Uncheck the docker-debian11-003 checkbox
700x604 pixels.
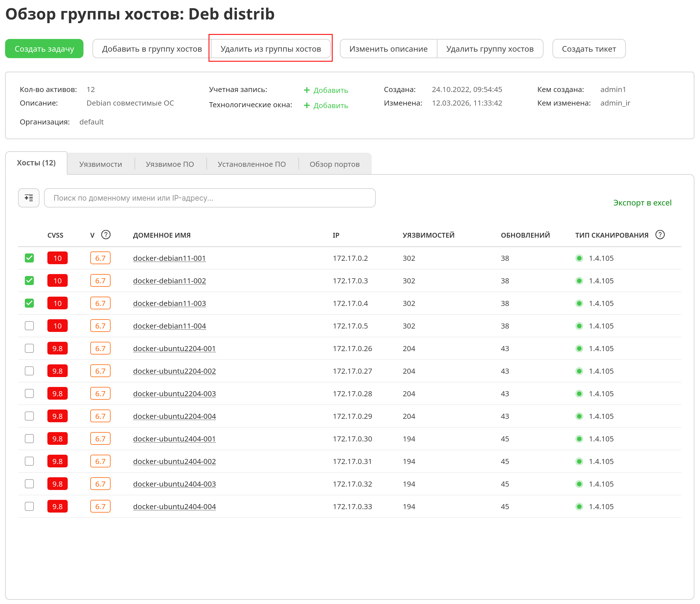coord(29,303)
